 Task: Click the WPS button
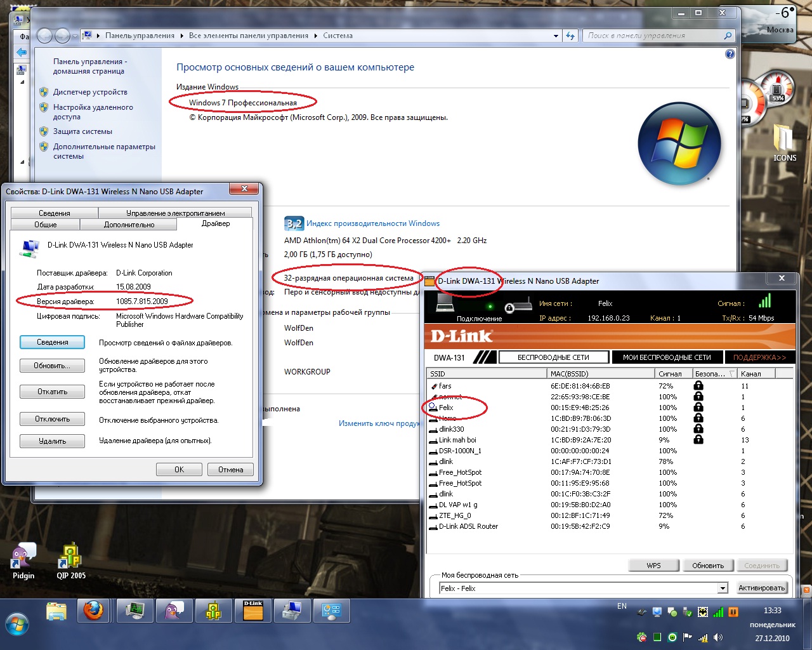click(653, 566)
